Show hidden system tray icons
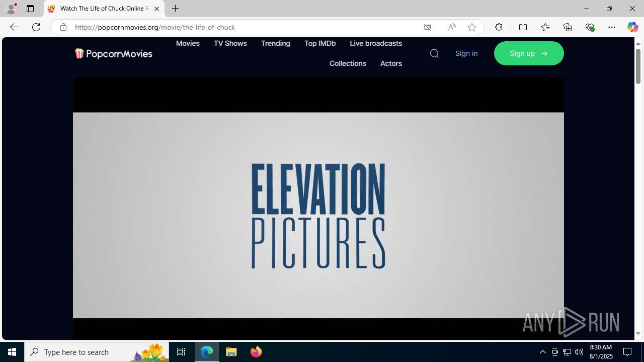 click(x=542, y=352)
